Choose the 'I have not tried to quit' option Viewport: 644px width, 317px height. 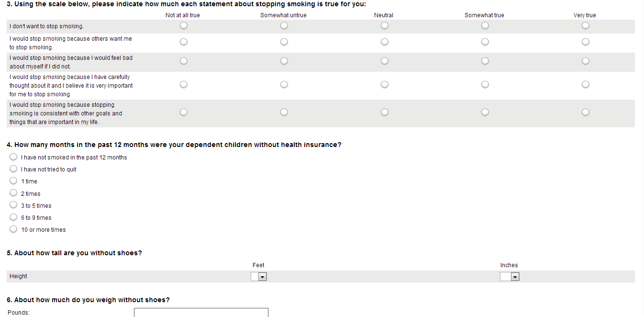coord(13,169)
